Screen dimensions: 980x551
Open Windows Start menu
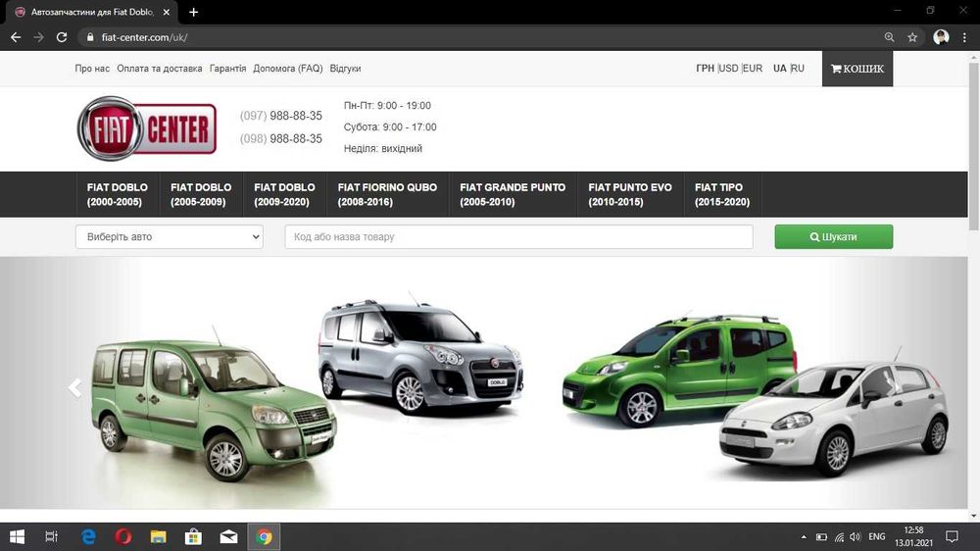[x=17, y=536]
